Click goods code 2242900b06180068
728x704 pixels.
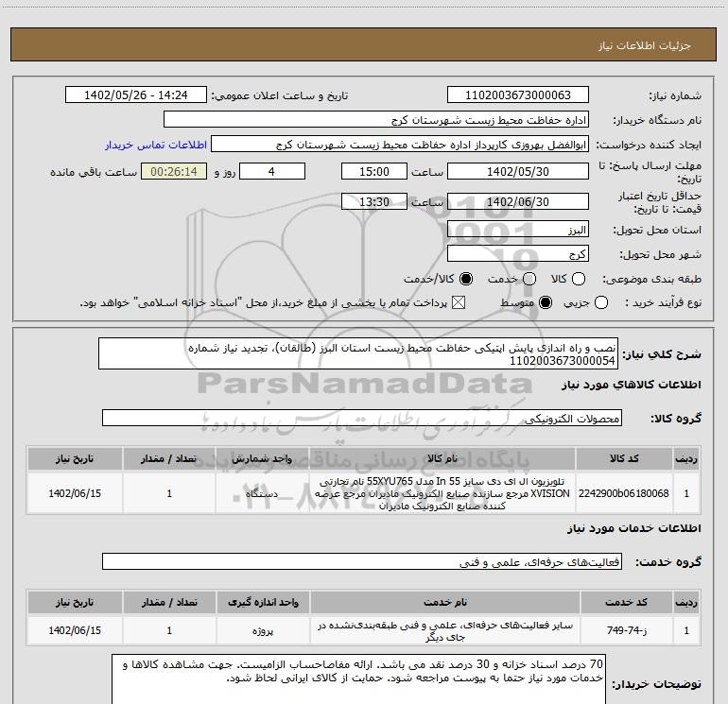(624, 493)
